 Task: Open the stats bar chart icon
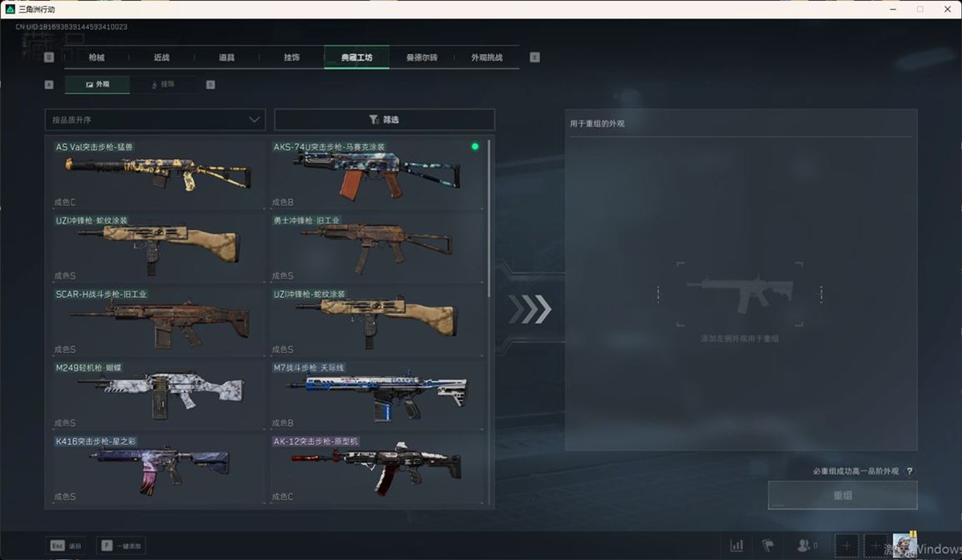[x=736, y=546]
